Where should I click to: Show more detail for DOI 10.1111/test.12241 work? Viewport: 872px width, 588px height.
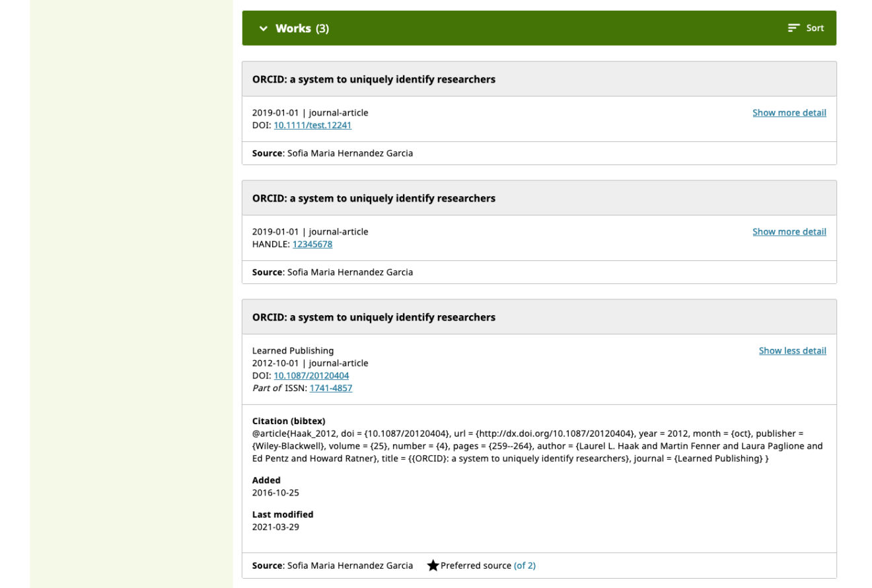click(789, 113)
